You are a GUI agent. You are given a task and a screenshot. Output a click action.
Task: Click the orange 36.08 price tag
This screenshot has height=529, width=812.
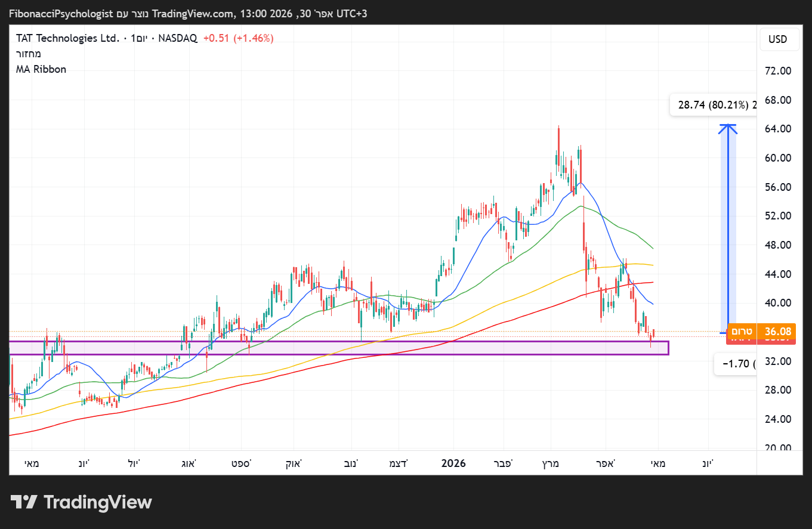777,331
